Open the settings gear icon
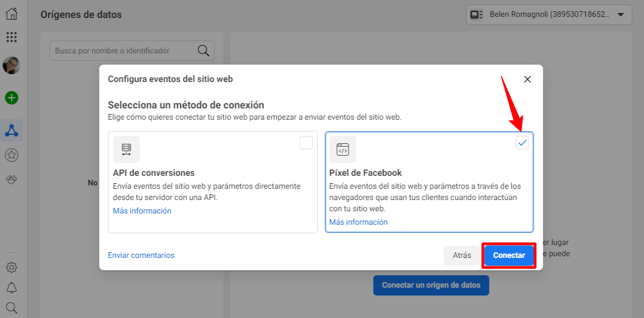Viewport: 644px width, 318px height. point(11,267)
